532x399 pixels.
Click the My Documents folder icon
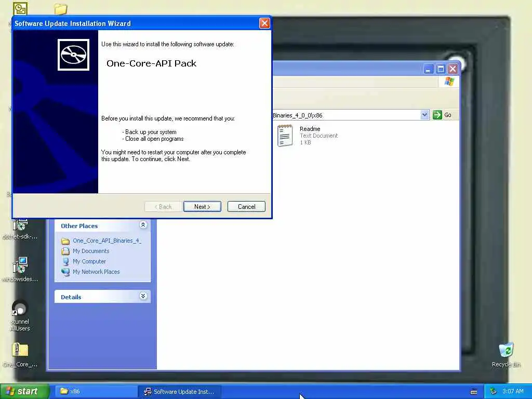[65, 251]
